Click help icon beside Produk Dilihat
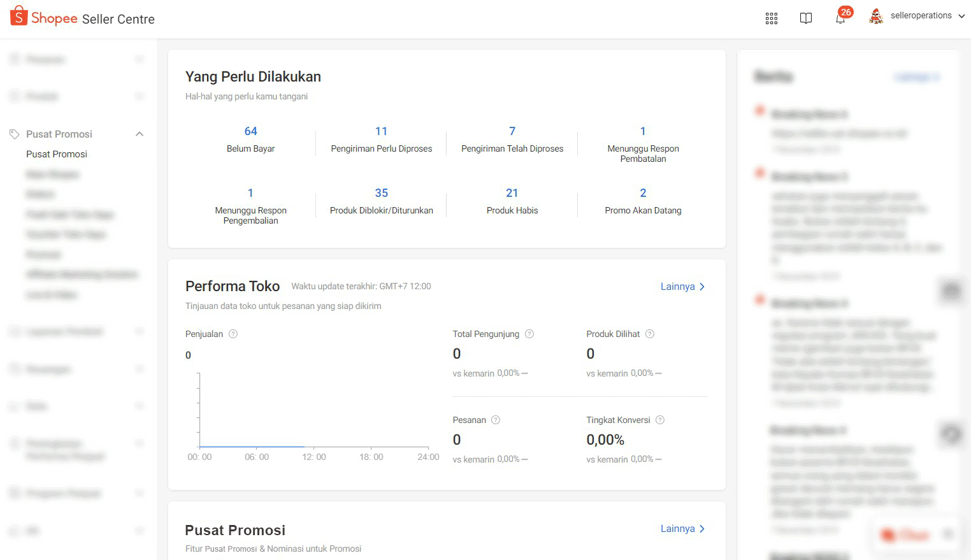This screenshot has height=560, width=971. 650,334
